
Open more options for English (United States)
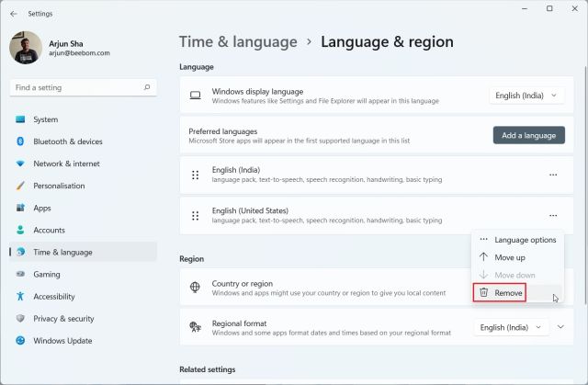coord(553,216)
